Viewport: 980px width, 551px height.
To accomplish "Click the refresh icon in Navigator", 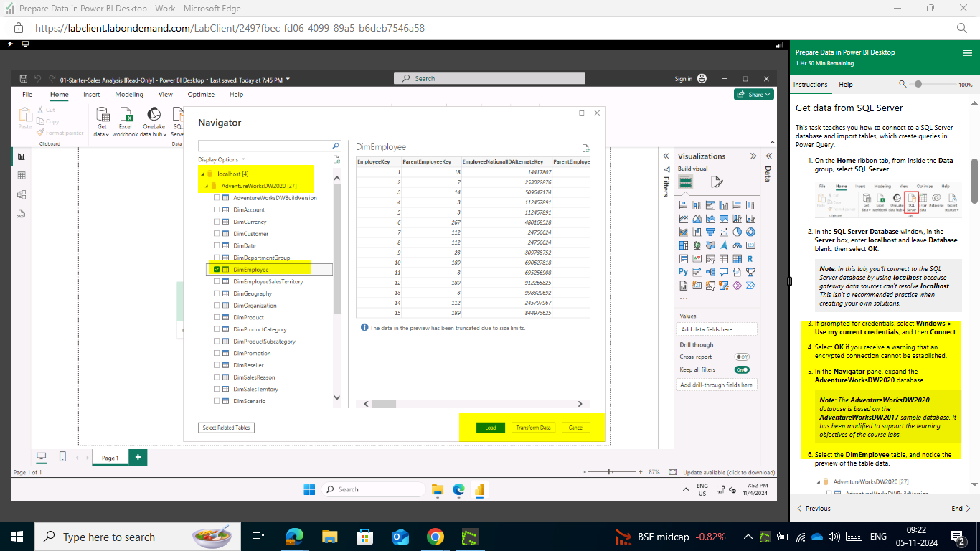I will (336, 159).
